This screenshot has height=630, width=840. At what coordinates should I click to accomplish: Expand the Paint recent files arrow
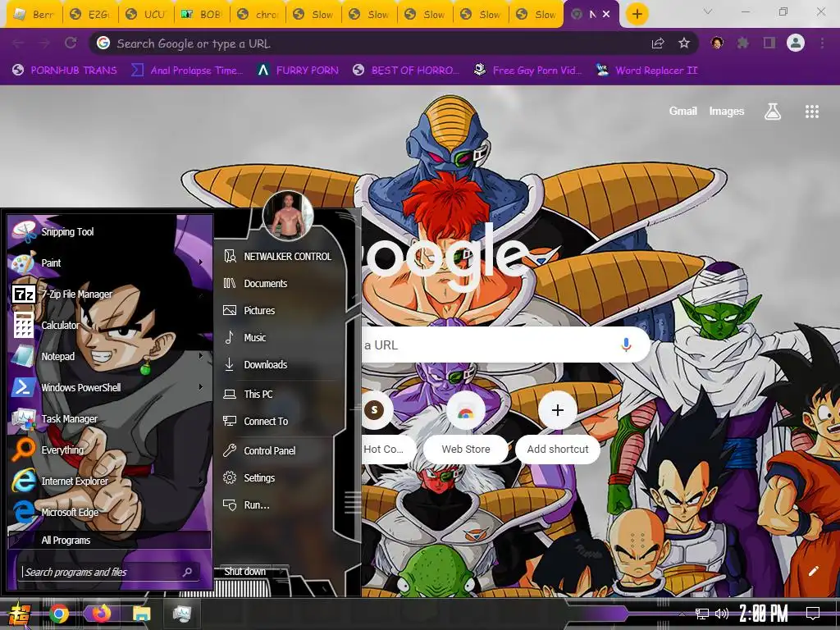click(201, 262)
